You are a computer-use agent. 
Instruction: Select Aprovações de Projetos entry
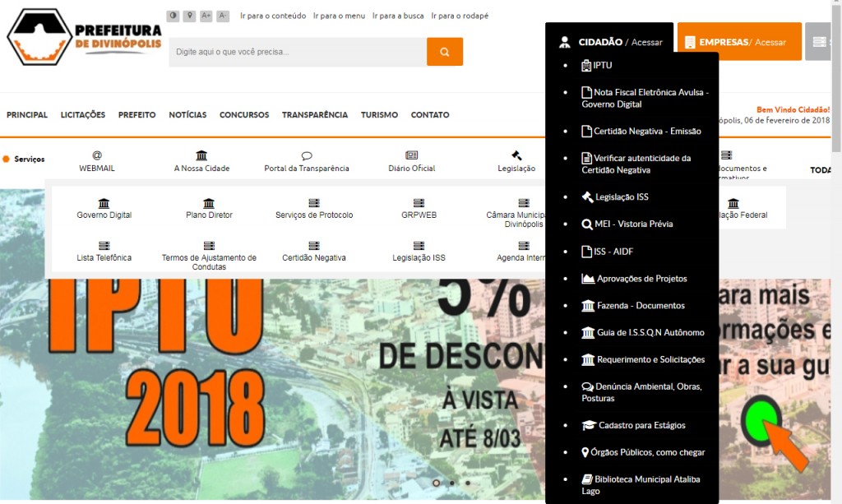pos(634,279)
